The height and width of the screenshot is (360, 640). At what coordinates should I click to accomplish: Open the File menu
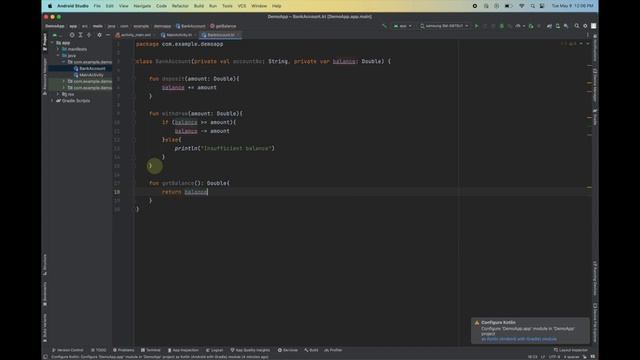(x=97, y=6)
